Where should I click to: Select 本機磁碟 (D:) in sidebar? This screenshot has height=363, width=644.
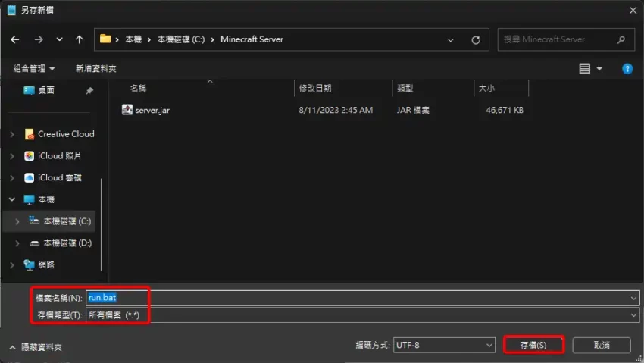tap(67, 243)
